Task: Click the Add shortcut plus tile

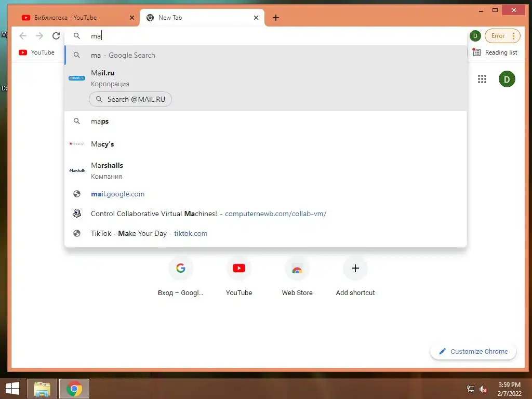Action: (355, 276)
